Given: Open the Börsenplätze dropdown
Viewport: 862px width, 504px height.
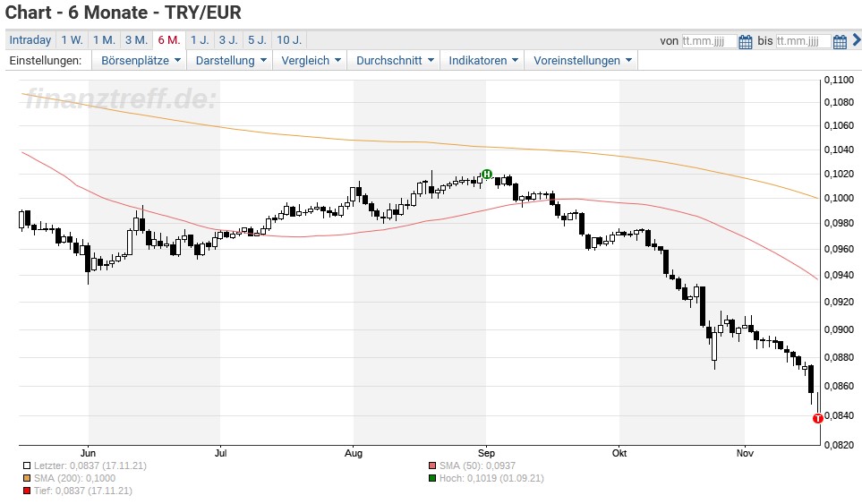Looking at the screenshot, I should click(141, 61).
